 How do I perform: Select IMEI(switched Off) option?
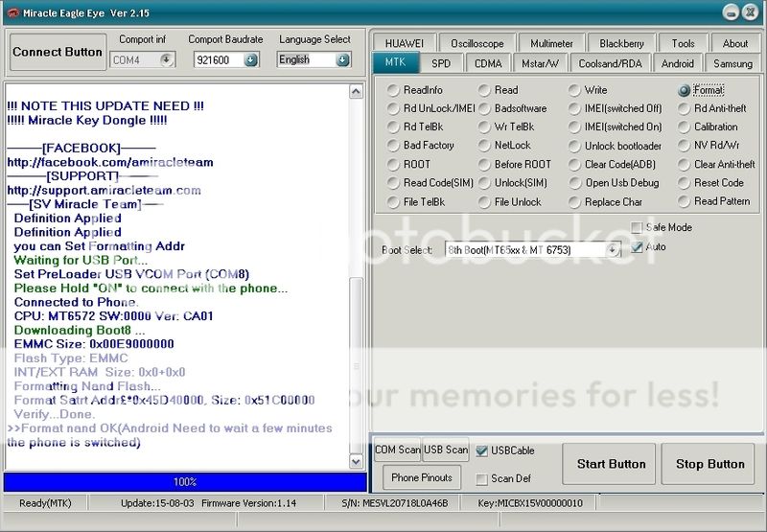pyautogui.click(x=616, y=108)
